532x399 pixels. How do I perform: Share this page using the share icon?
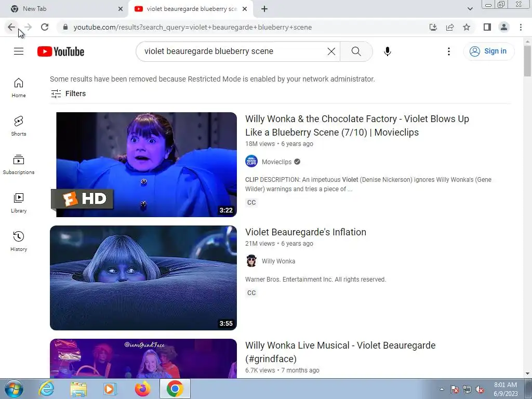tap(450, 27)
